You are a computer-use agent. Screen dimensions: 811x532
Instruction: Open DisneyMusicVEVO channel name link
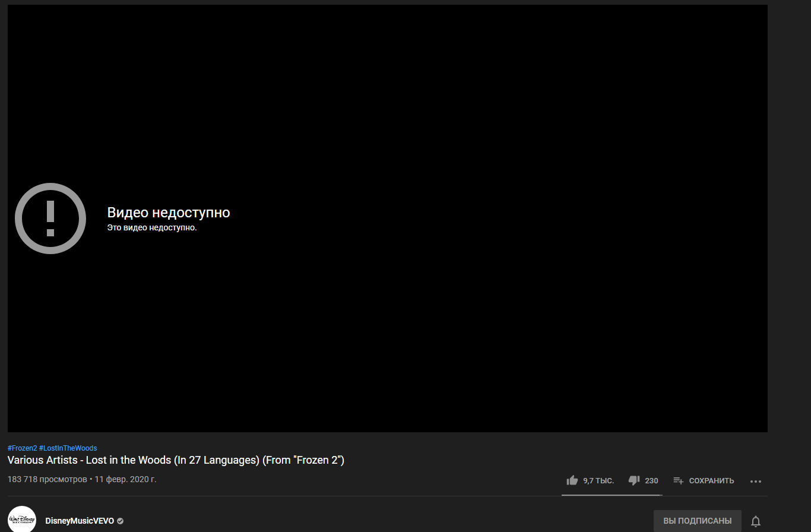click(x=80, y=521)
